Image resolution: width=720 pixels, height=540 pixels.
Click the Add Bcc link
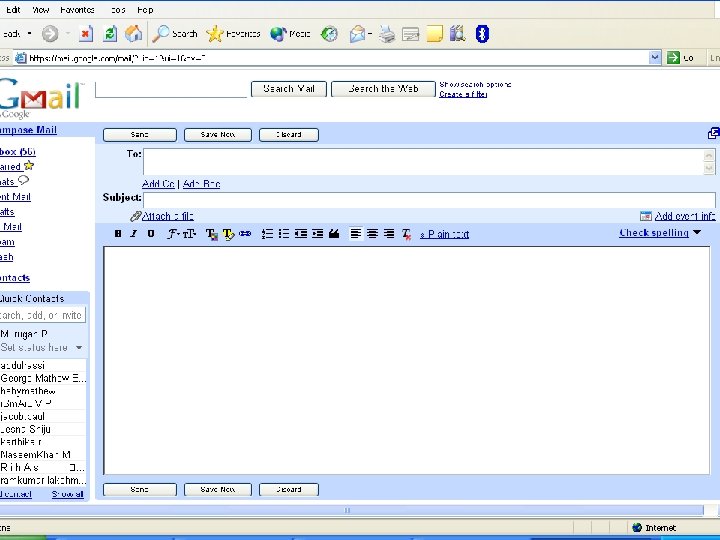pos(202,184)
